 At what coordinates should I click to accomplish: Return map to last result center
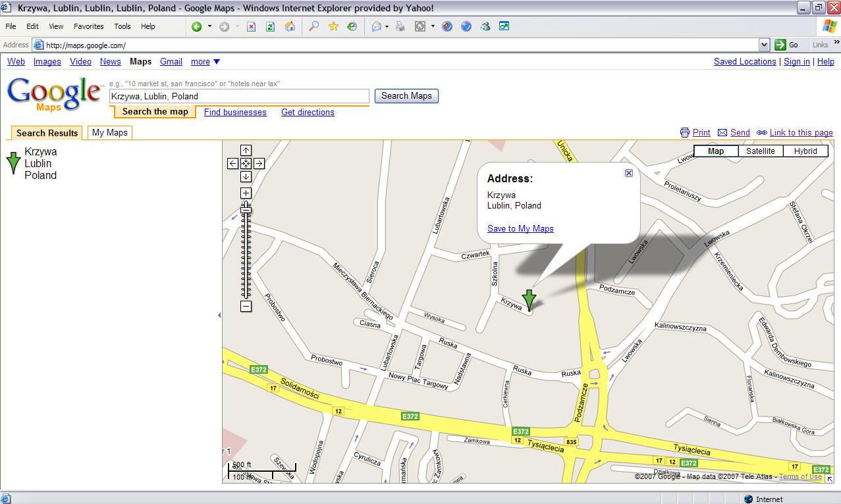[246, 163]
